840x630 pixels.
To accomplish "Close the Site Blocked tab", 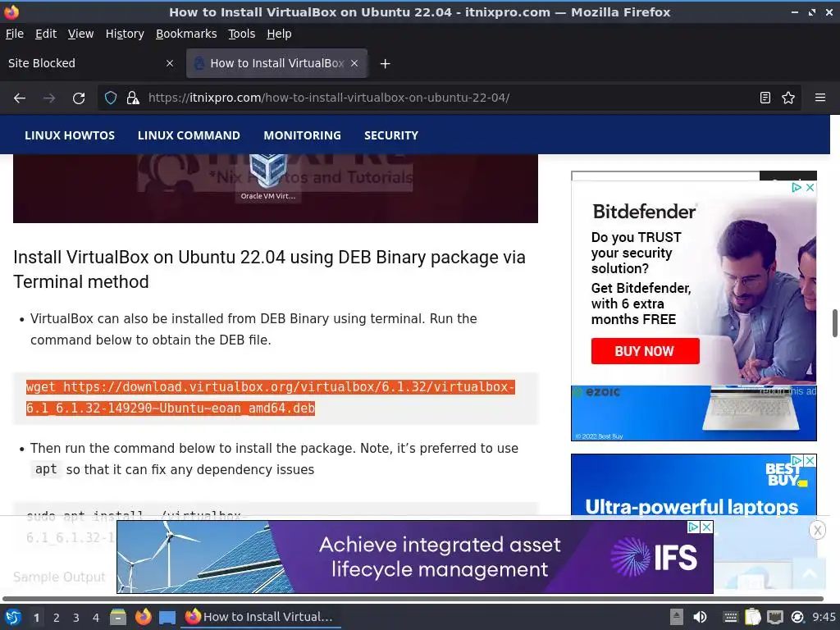I will (170, 63).
